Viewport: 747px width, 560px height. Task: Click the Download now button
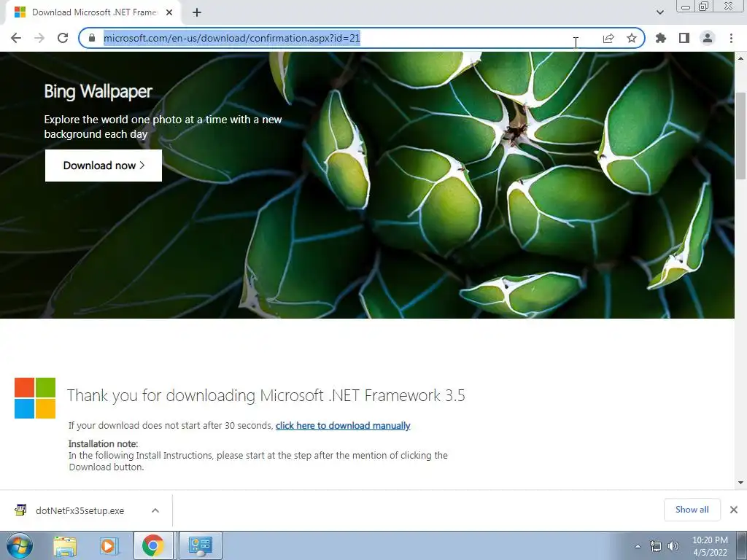click(x=104, y=166)
